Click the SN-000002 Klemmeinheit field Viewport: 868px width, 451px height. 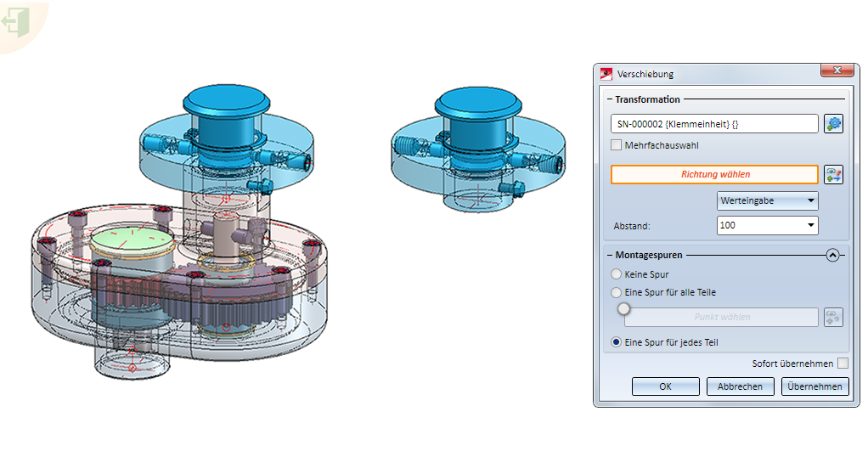pyautogui.click(x=714, y=124)
